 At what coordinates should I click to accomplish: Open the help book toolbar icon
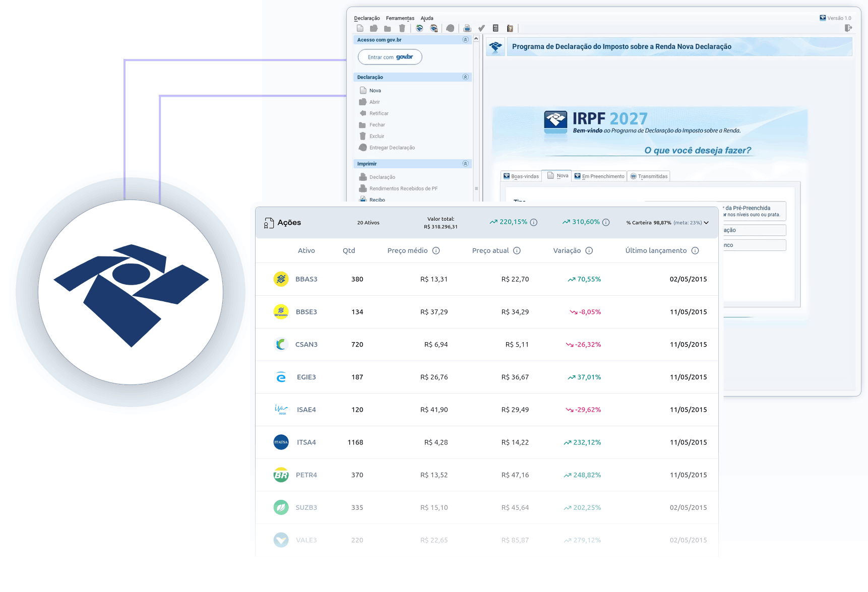pos(510,28)
